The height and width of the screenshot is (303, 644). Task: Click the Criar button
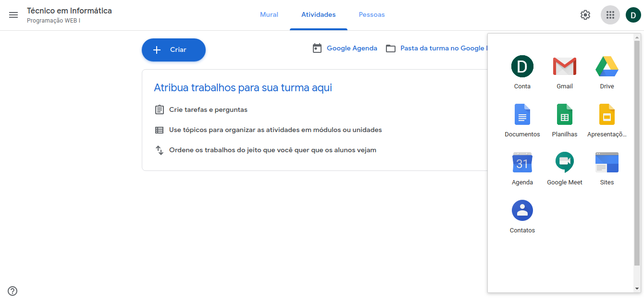click(x=173, y=50)
